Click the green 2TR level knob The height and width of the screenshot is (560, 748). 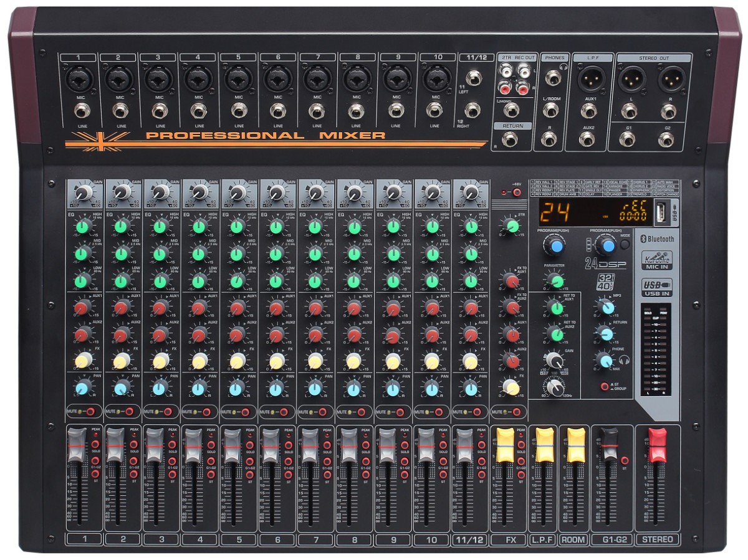512,227
